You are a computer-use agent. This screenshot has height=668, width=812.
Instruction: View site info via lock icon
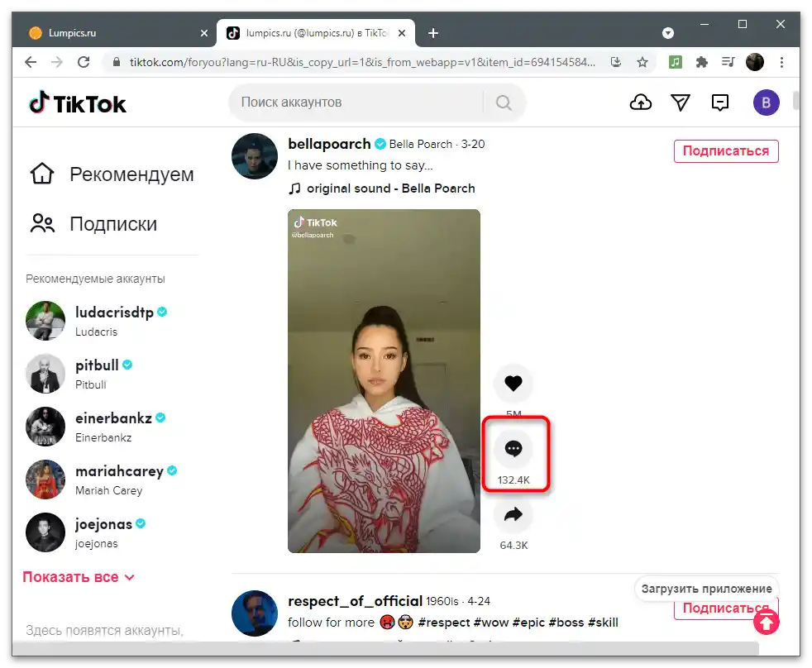point(117,62)
